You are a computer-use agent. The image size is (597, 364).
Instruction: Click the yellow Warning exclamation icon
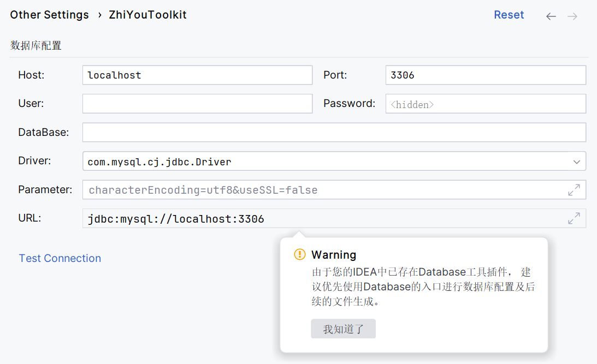[300, 254]
